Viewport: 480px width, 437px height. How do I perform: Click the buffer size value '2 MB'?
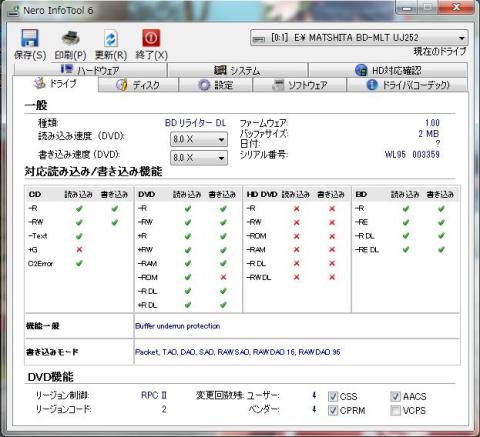(429, 134)
